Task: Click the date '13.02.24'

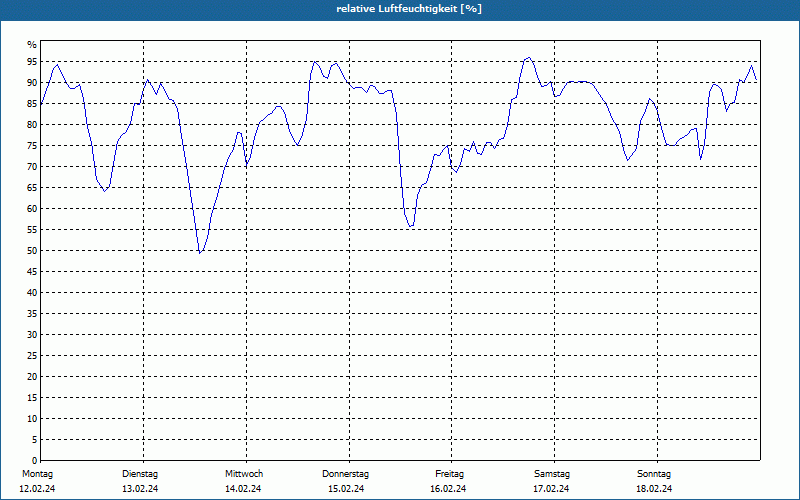Action: pyautogui.click(x=140, y=489)
